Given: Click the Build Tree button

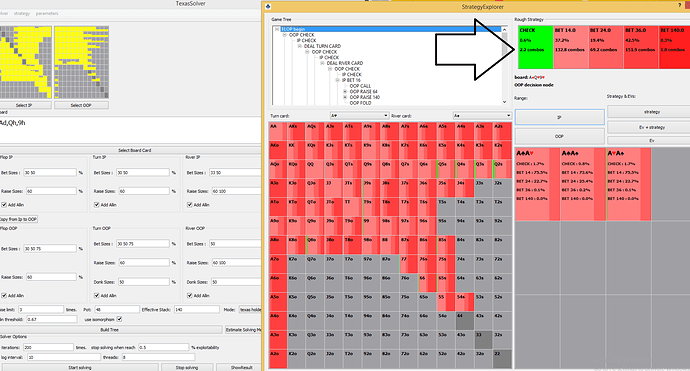Looking at the screenshot, I should point(109,330).
